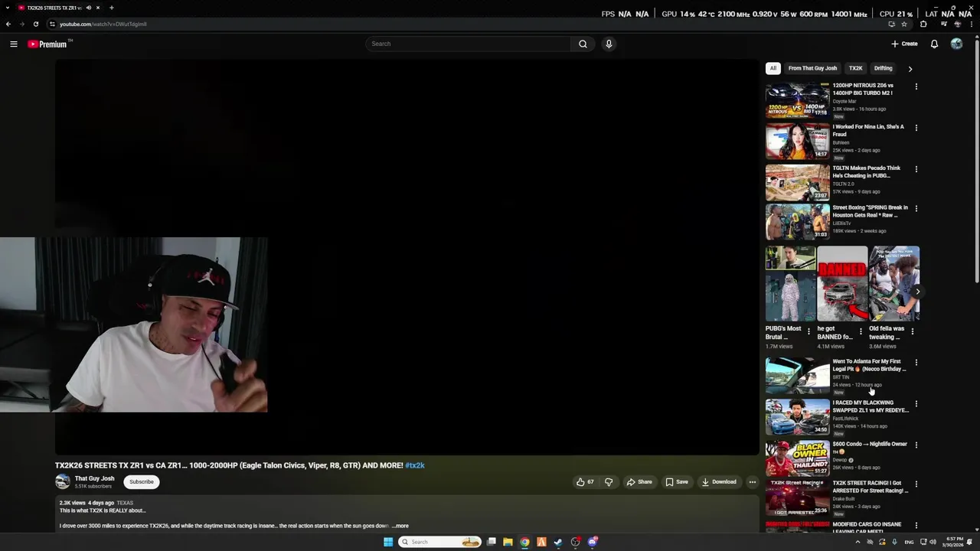Open more actions ellipsis under video
This screenshot has width=980, height=551.
pyautogui.click(x=752, y=482)
